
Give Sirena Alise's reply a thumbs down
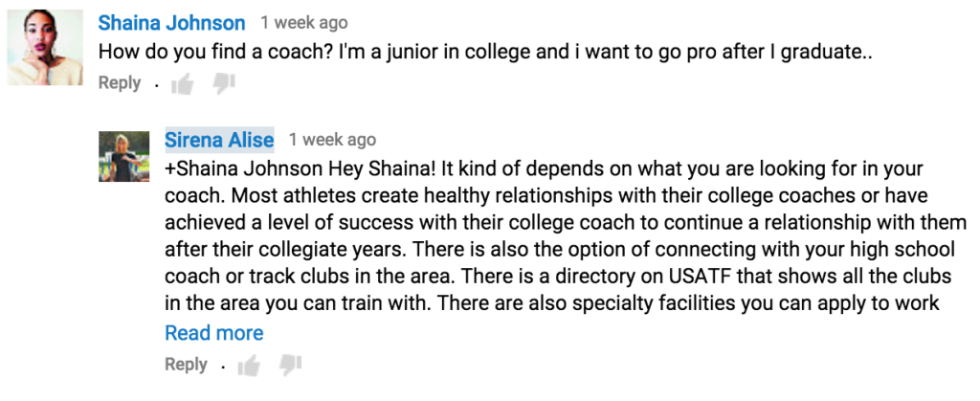tap(290, 366)
